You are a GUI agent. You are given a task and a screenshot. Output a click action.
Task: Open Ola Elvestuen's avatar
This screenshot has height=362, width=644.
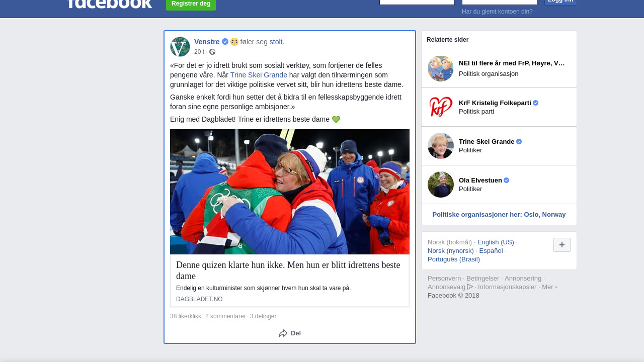[x=441, y=185]
